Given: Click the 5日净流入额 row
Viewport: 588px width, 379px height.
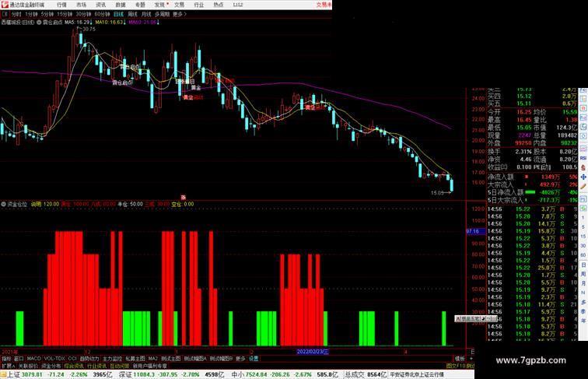Looking at the screenshot, I should (x=532, y=192).
